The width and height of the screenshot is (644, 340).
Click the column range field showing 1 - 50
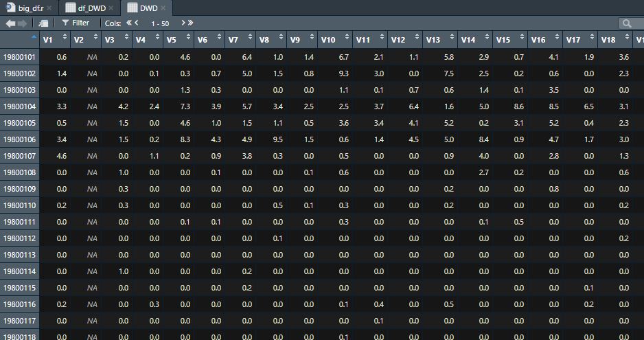click(x=160, y=23)
